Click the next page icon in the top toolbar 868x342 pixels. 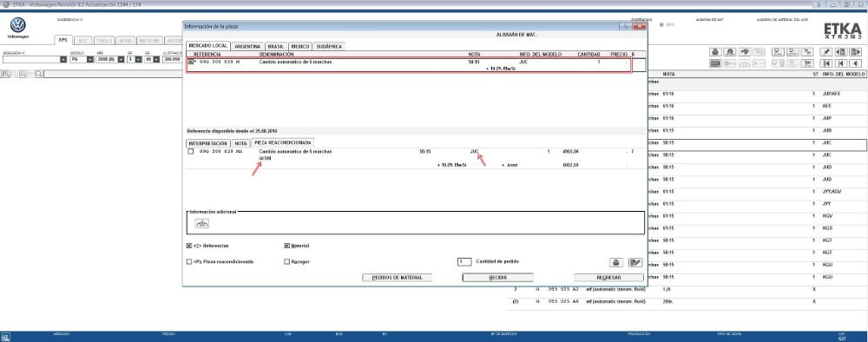pos(855,52)
